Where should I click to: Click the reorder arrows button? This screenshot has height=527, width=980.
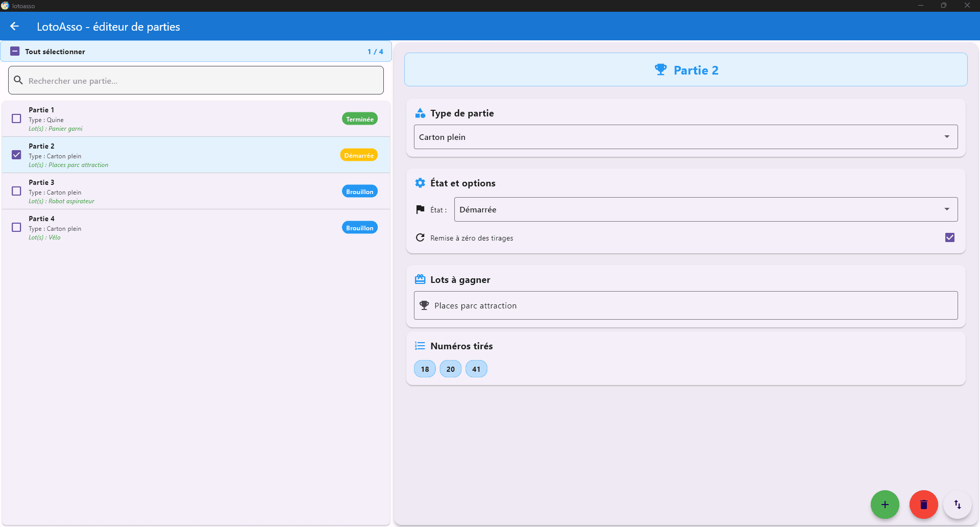click(x=957, y=505)
